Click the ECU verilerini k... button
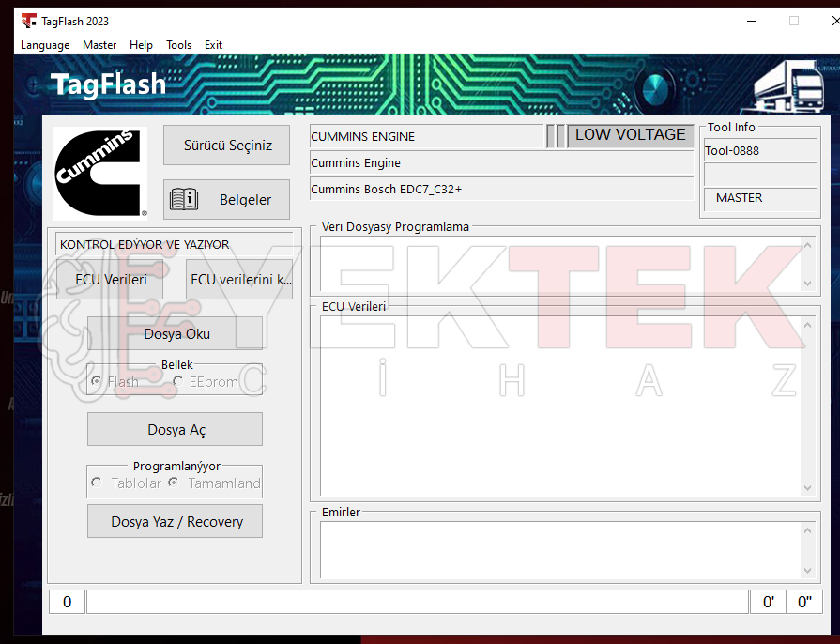Screen dimensions: 840x644 click(x=239, y=280)
